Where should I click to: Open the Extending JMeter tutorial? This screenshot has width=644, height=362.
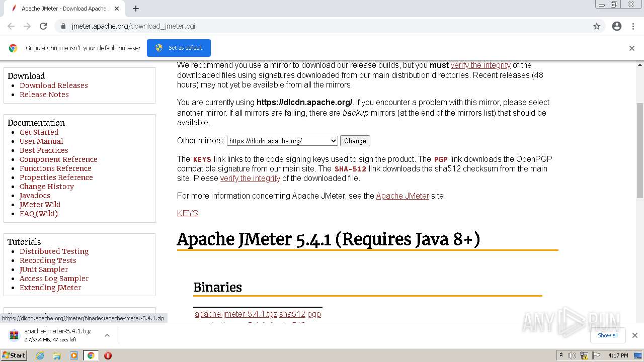[x=50, y=288]
